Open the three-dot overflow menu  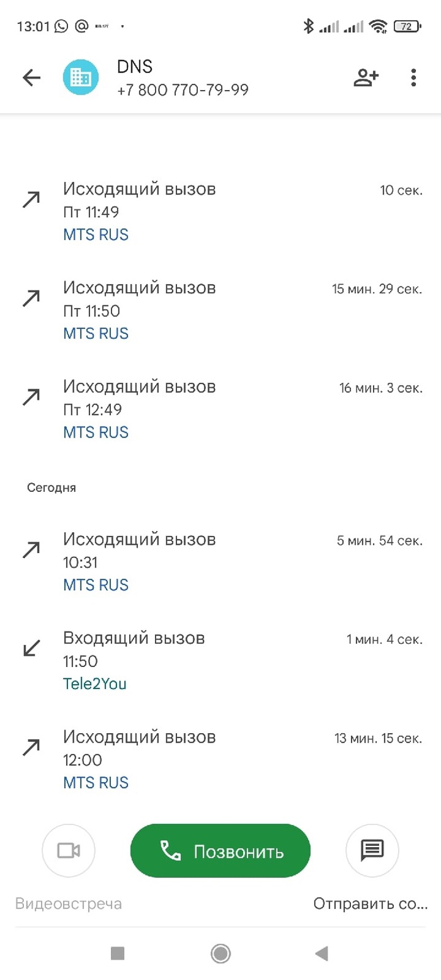[413, 77]
